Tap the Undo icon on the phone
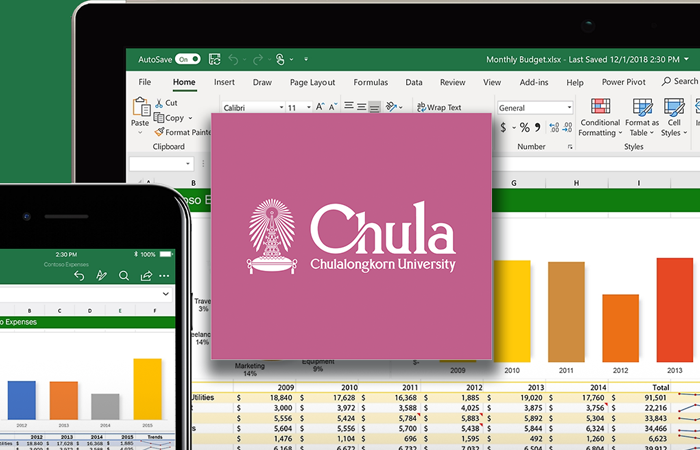The image size is (700, 450). 79,276
